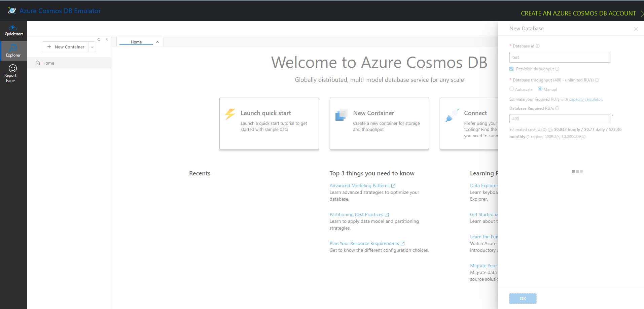Show info tooltip for Database id
Screen dimensions: 644x309
pos(538,46)
